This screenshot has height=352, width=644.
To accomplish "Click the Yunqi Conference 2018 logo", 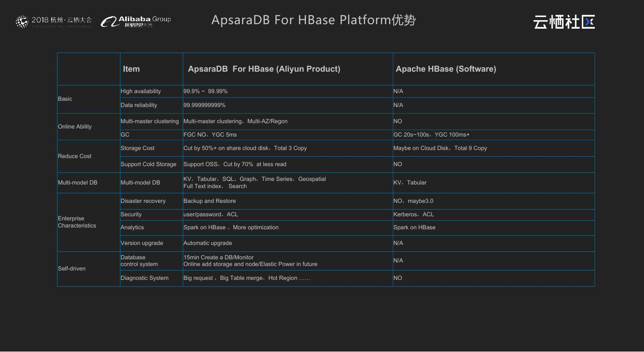I will [x=54, y=21].
